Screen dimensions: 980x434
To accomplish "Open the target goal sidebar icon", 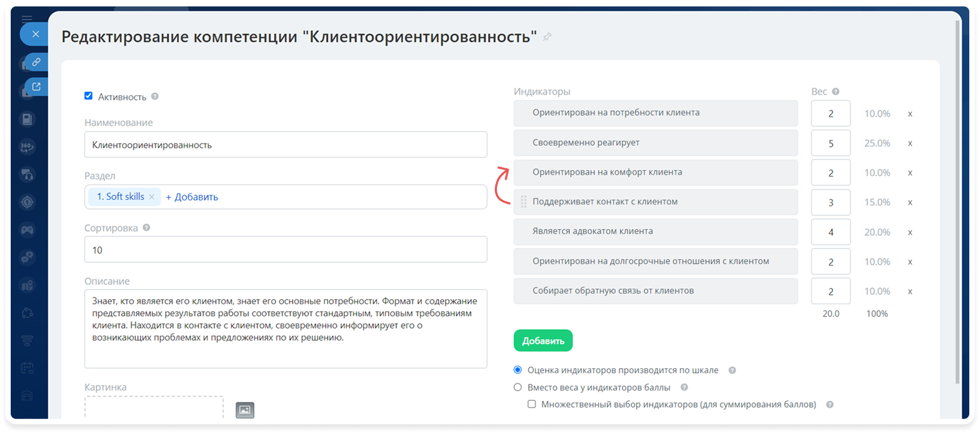I will (27, 202).
